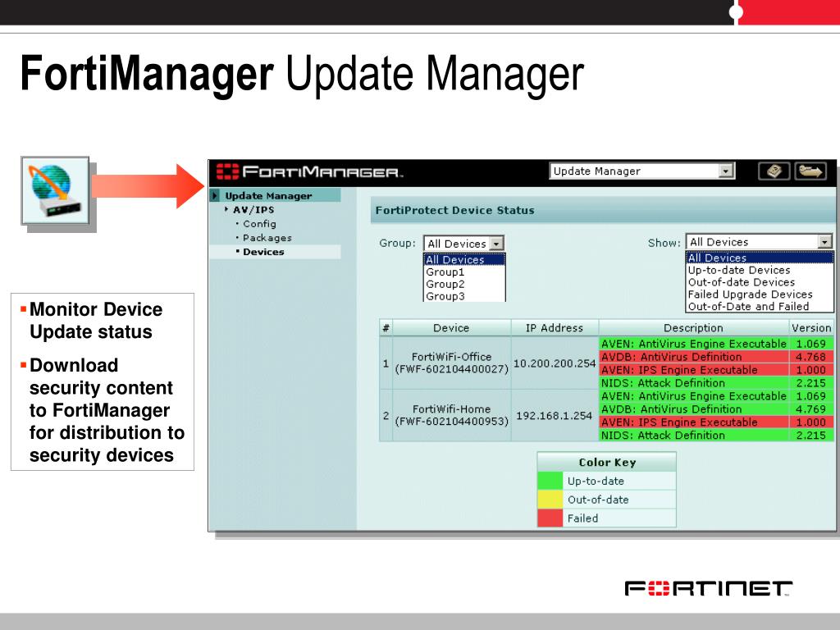Choose Group2 in the Group list
The image size is (840, 630).
[x=464, y=284]
